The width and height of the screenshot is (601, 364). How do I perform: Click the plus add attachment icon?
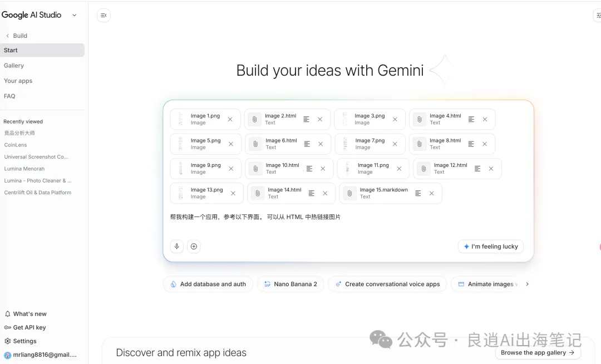[x=194, y=247]
